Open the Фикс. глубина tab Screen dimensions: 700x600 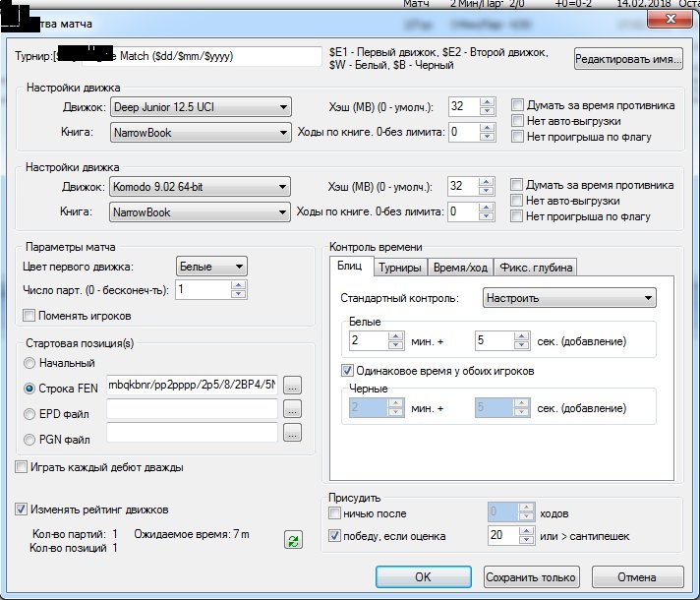tap(535, 268)
